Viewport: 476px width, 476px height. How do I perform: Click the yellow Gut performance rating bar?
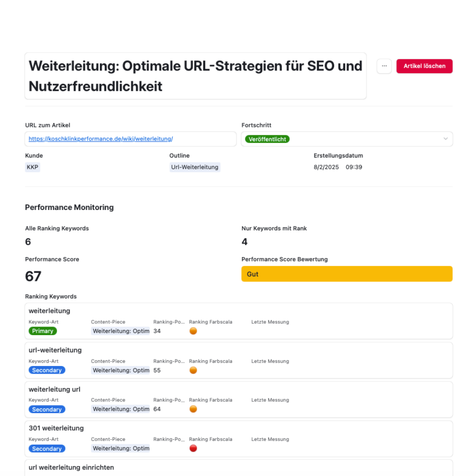tap(347, 274)
